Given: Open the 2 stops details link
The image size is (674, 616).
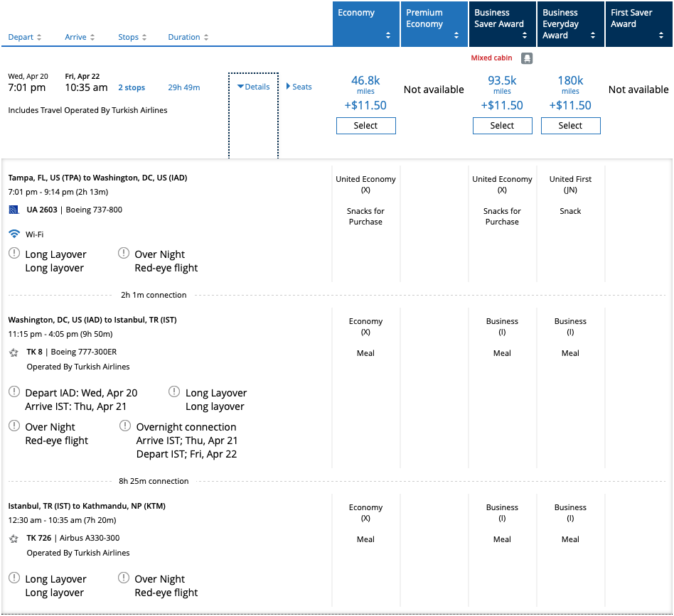Looking at the screenshot, I should click(132, 87).
